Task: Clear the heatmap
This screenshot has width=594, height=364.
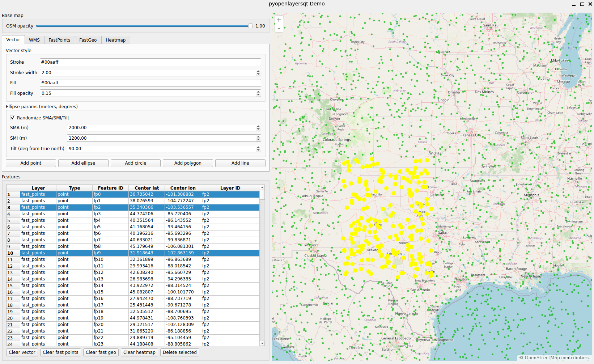Action: point(139,352)
